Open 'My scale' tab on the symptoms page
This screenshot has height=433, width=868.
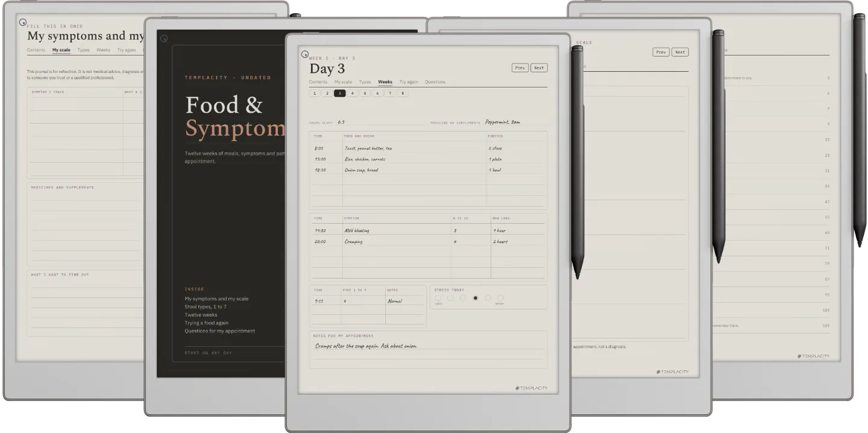tap(61, 50)
